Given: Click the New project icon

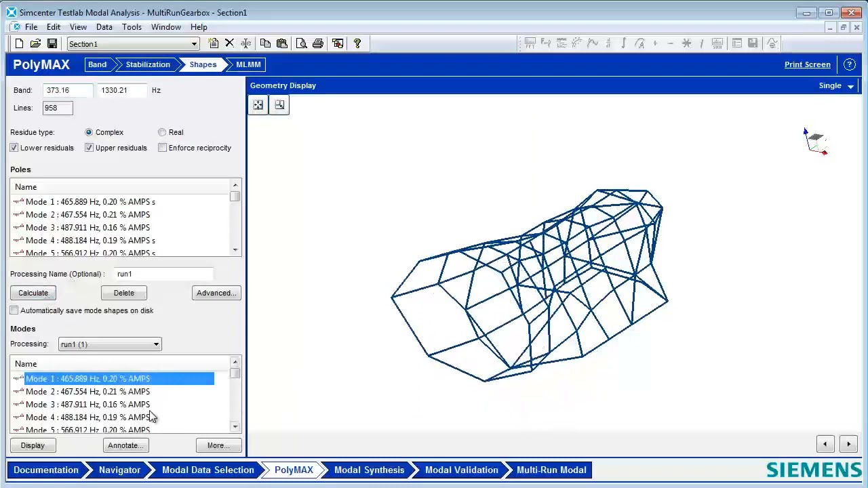Looking at the screenshot, I should click(19, 43).
